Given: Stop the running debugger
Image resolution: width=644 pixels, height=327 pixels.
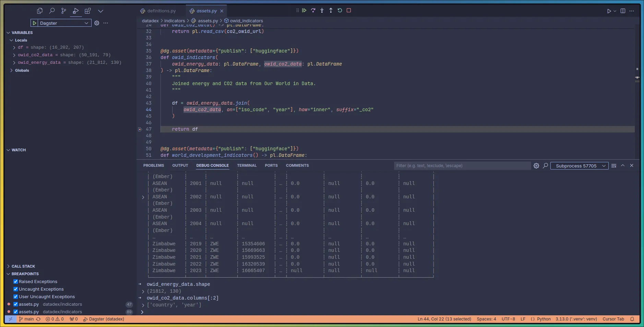Looking at the screenshot, I should (348, 10).
